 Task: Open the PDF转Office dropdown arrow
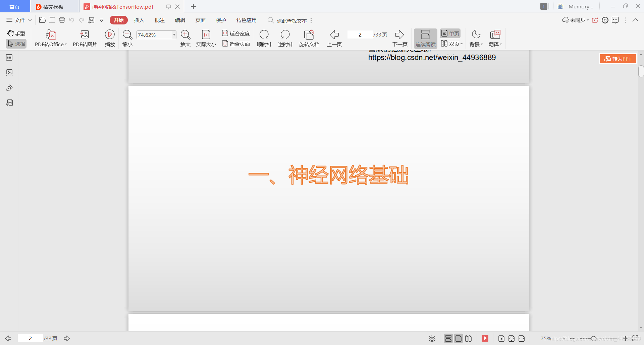[x=66, y=44]
